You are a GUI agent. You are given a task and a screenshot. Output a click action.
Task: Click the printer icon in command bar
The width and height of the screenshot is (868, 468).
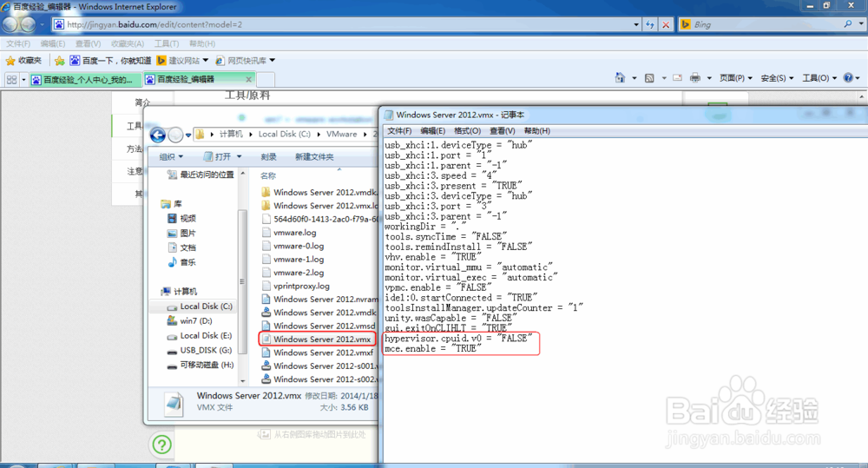(695, 78)
